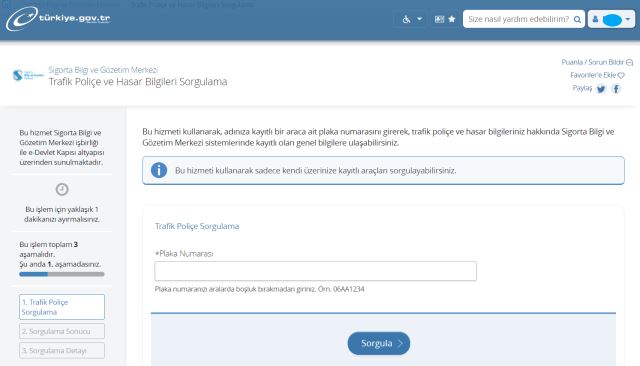Image resolution: width=640 pixels, height=366 pixels.
Task: Click the clock icon in the sidebar
Action: coord(62,189)
